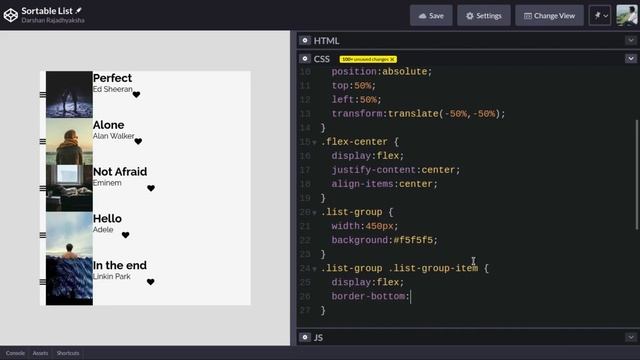Click the In the end album thumbnail
Image resolution: width=640 pixels, height=360 pixels.
click(69, 282)
